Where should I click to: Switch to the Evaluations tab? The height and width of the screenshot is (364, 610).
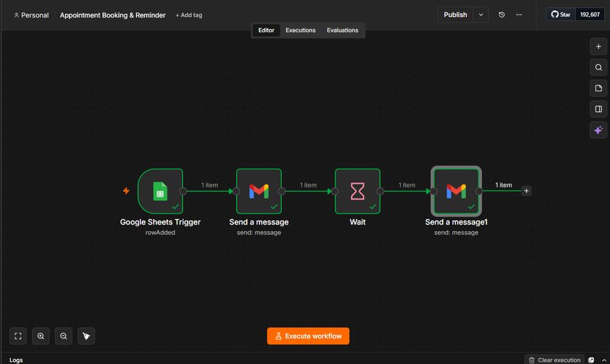(342, 31)
